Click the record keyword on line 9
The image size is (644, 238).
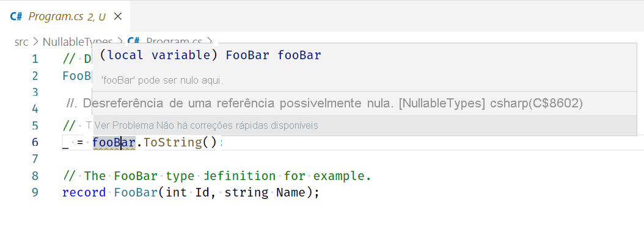click(x=84, y=192)
